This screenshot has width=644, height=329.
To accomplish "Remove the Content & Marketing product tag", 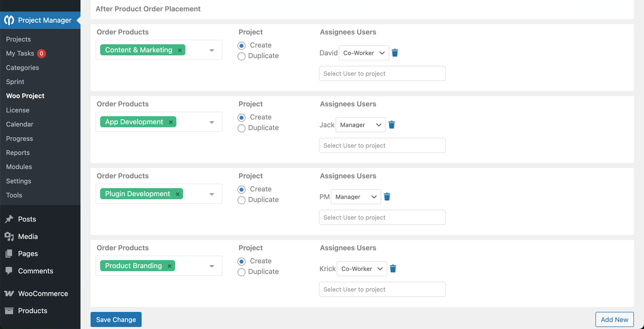I will coord(180,50).
